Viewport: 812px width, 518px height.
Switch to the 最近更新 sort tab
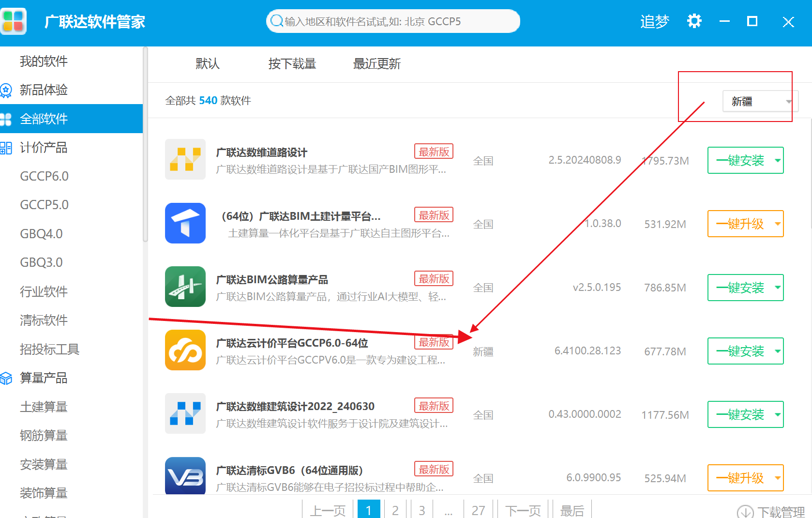[377, 64]
